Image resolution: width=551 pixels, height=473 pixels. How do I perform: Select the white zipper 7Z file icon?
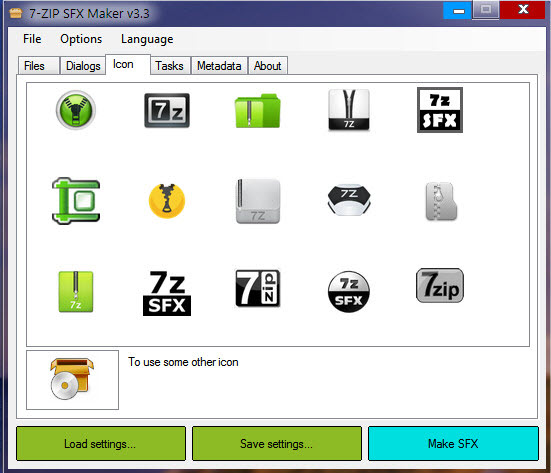[x=349, y=110]
